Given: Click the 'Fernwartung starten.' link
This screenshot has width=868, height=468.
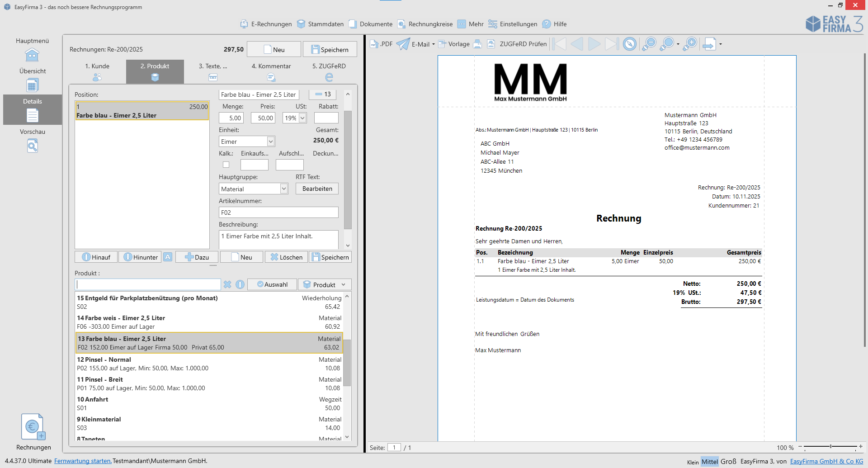Looking at the screenshot, I should click(83, 461).
